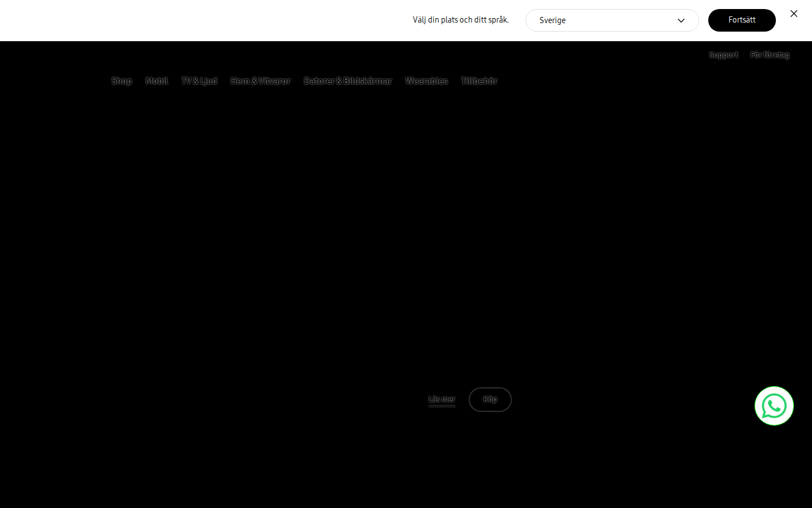The height and width of the screenshot is (508, 812).
Task: Expand the country list using the chevron arrow
Action: click(x=681, y=21)
